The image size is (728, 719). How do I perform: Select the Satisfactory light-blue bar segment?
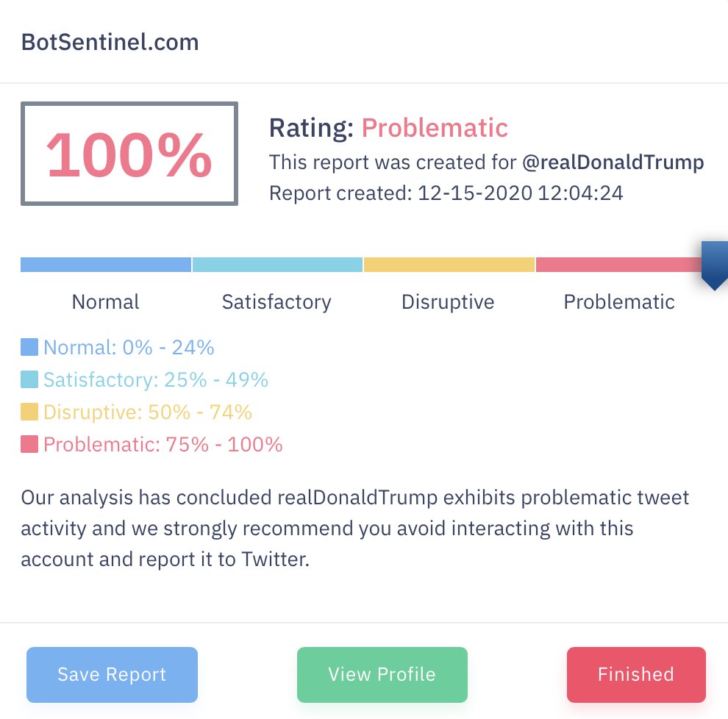pyautogui.click(x=277, y=265)
